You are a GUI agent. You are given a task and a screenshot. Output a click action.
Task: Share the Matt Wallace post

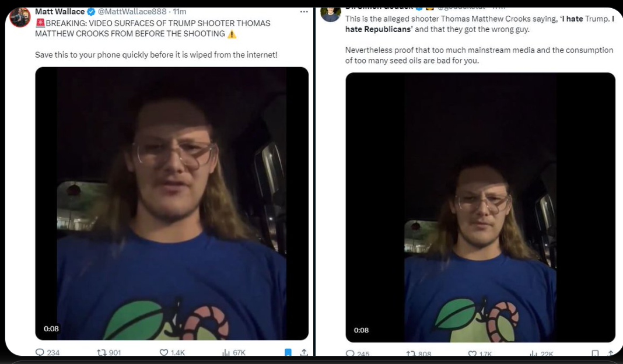click(304, 352)
